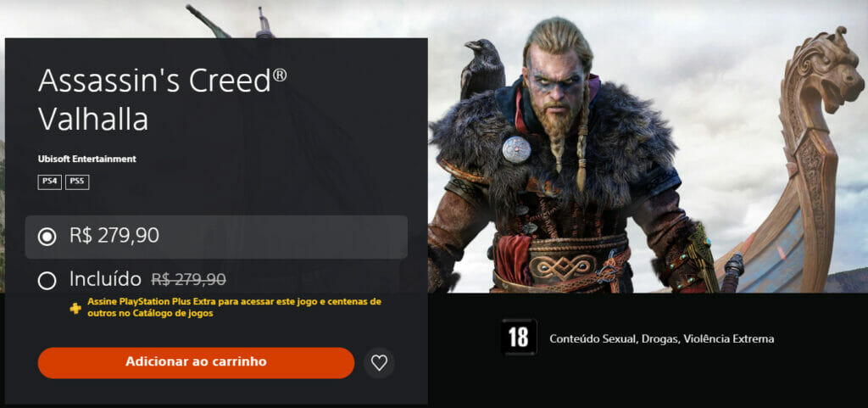Click the Assassin's Creed Valhalla title
The width and height of the screenshot is (868, 408).
click(163, 99)
